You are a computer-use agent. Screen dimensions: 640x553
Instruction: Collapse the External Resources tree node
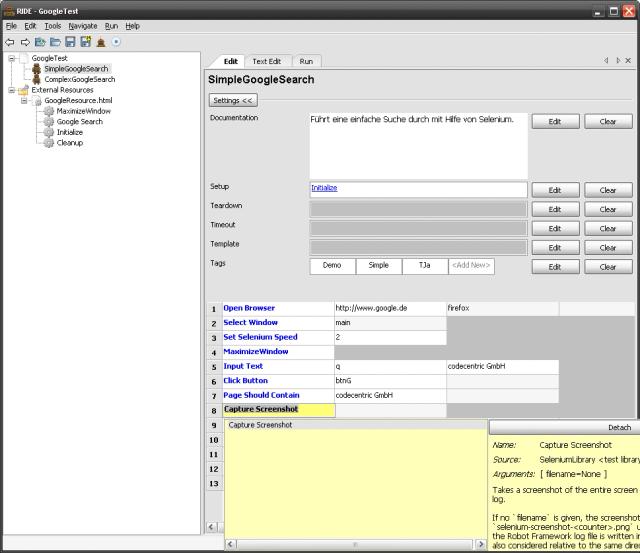(11, 90)
